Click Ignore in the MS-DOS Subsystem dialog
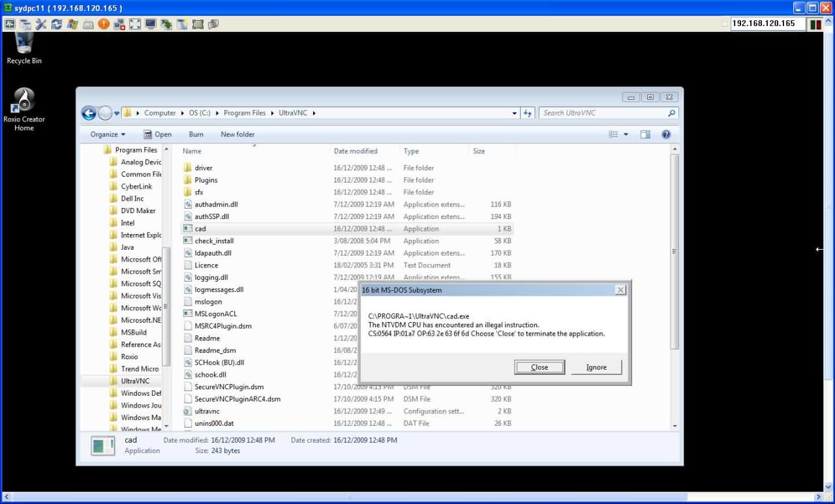 pyautogui.click(x=596, y=367)
